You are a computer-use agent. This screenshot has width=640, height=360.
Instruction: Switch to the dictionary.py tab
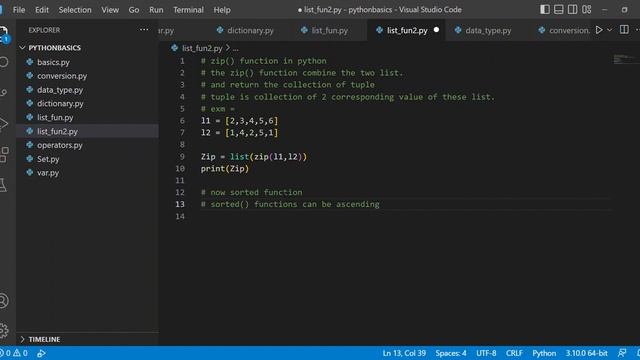tap(245, 30)
